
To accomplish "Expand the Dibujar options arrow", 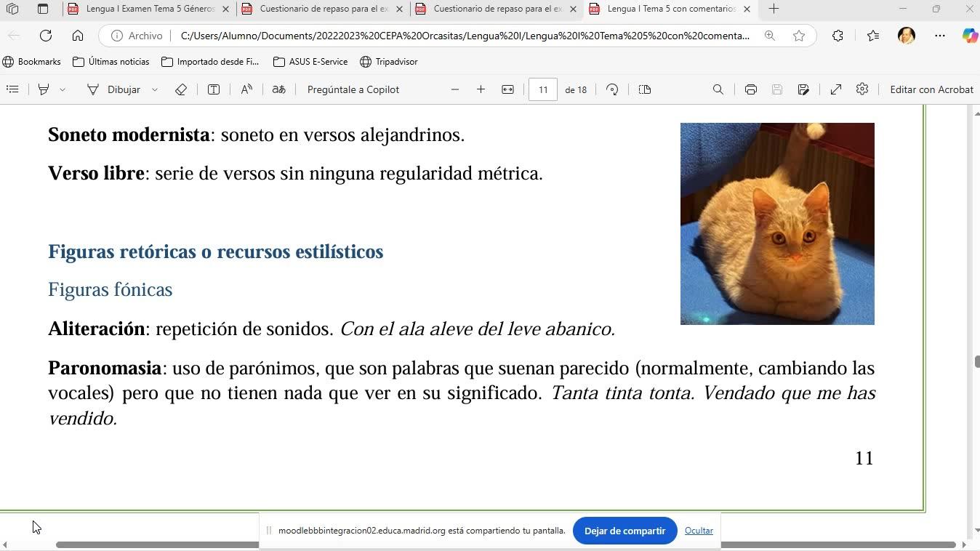I will [155, 89].
